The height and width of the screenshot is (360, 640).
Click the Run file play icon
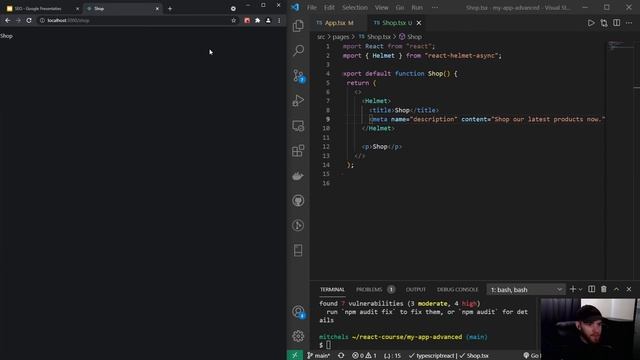pos(591,23)
